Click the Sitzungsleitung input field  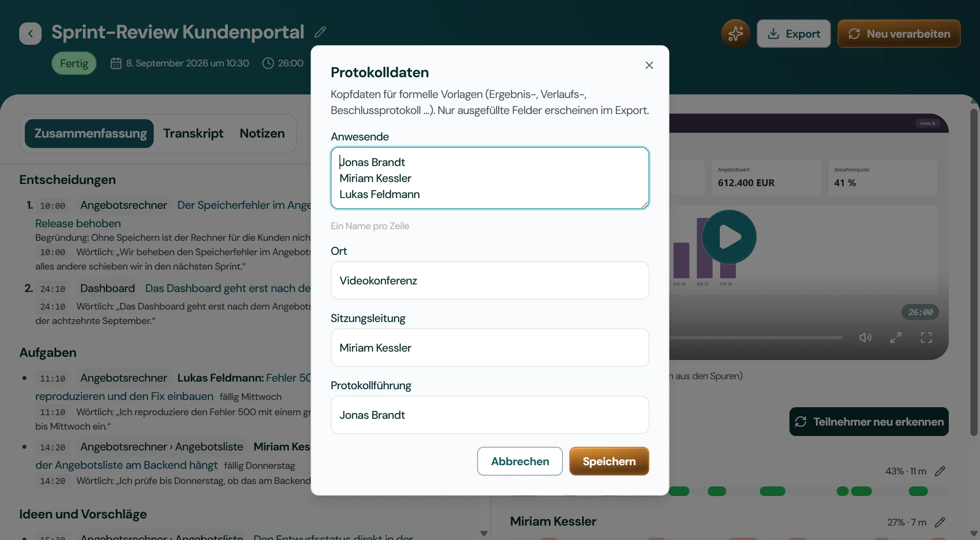490,348
